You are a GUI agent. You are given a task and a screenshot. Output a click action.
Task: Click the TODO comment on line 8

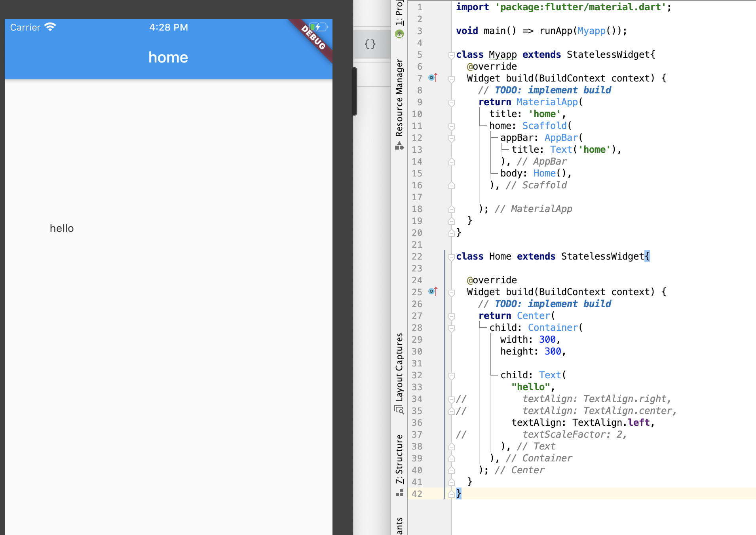(544, 90)
